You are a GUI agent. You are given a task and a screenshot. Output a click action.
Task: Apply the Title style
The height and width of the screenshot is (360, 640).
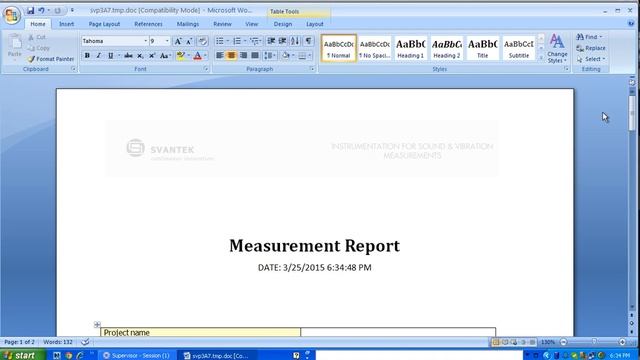tap(482, 48)
